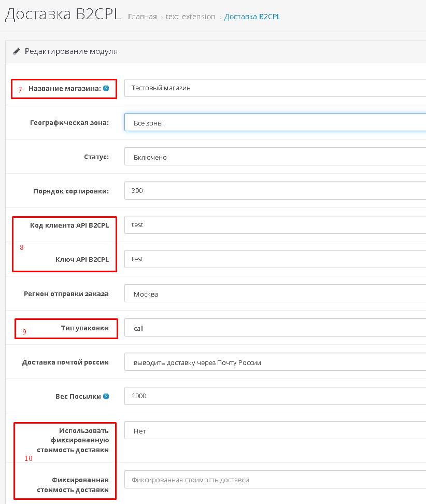
Task: Click the Ключ API B2CPL field
Action: click(275, 259)
